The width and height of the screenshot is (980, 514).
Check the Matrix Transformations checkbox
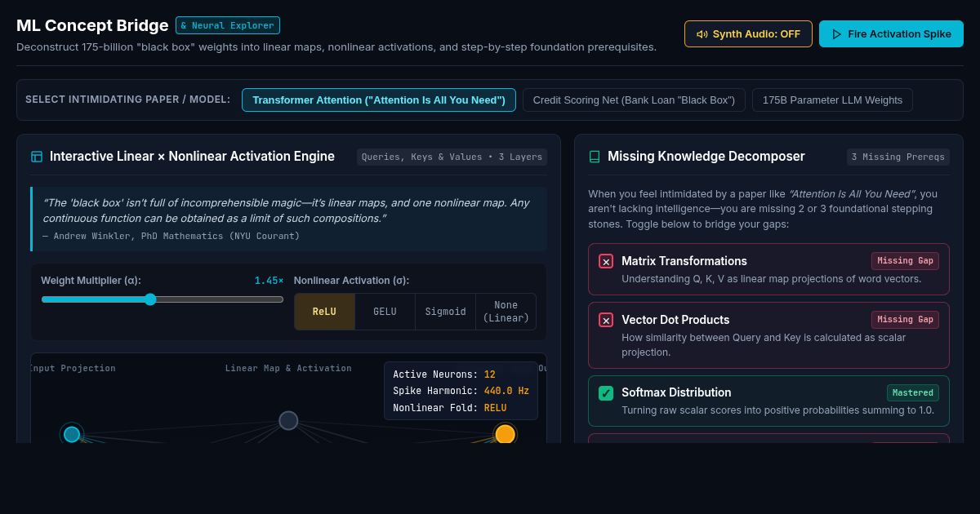point(606,261)
